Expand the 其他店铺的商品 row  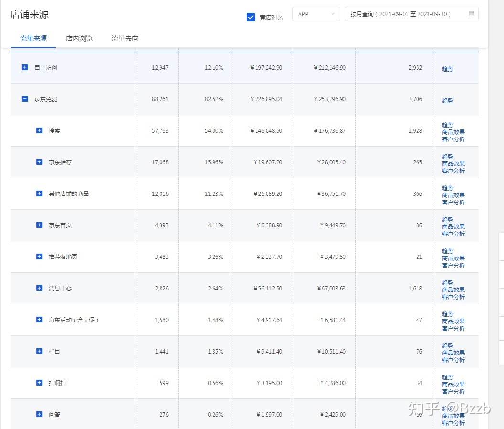click(x=39, y=193)
